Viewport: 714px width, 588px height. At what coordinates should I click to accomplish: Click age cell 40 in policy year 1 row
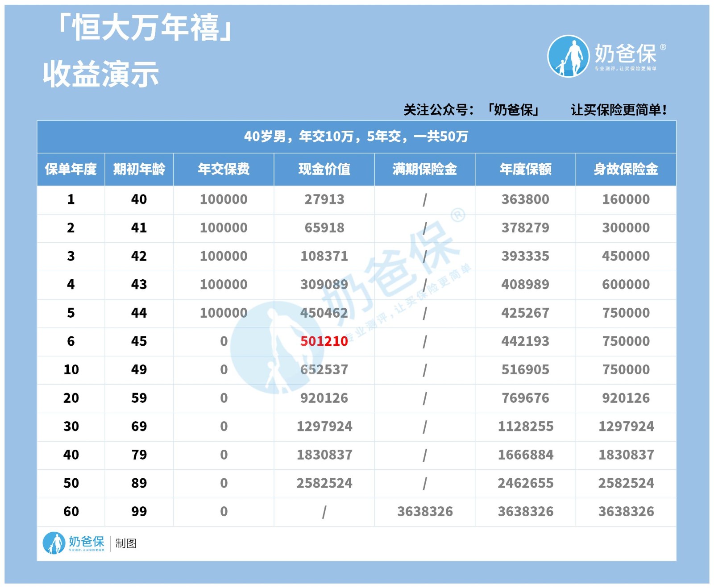(139, 199)
